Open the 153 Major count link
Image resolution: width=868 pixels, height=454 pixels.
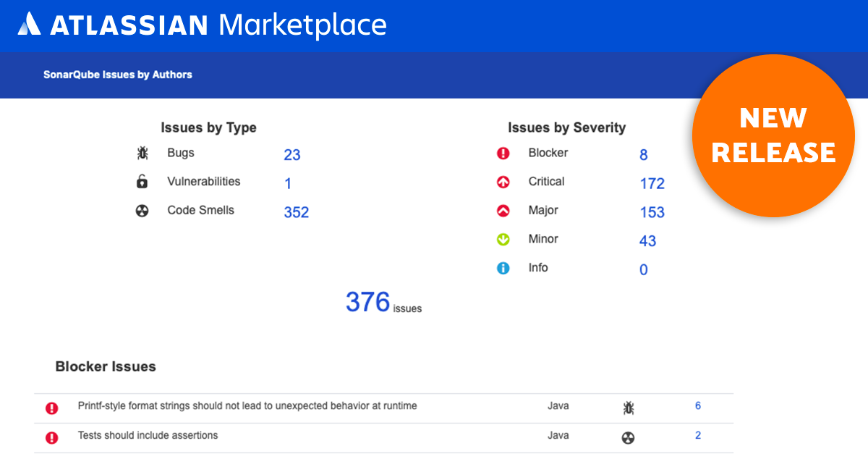click(652, 212)
